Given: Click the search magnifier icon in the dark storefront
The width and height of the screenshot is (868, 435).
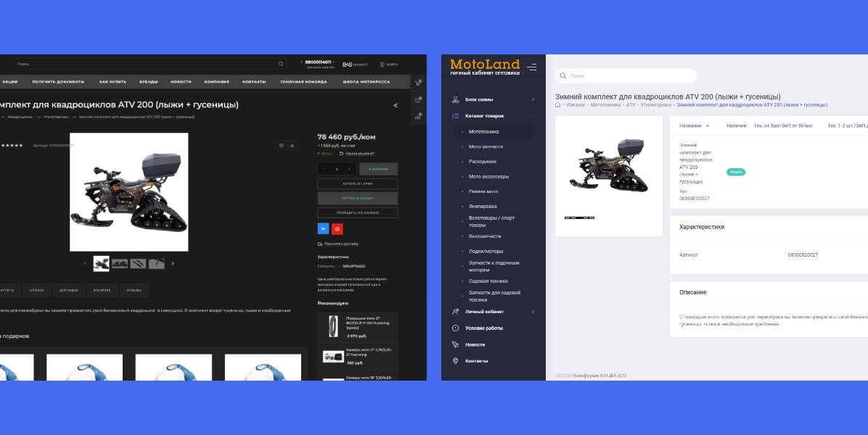Looking at the screenshot, I should (281, 64).
